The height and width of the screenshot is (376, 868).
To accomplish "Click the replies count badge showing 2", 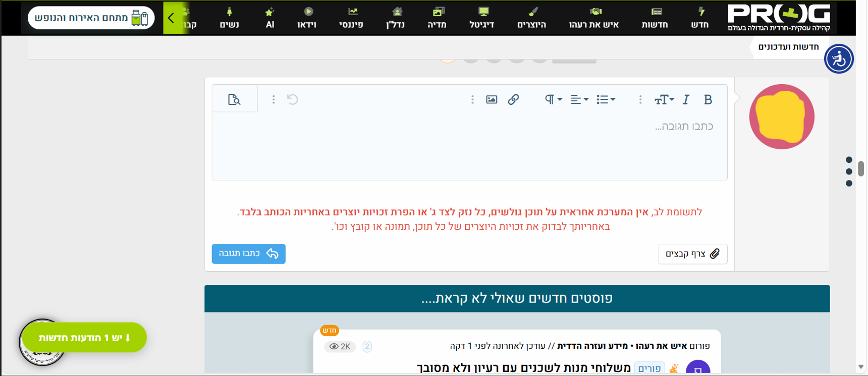I will [367, 346].
